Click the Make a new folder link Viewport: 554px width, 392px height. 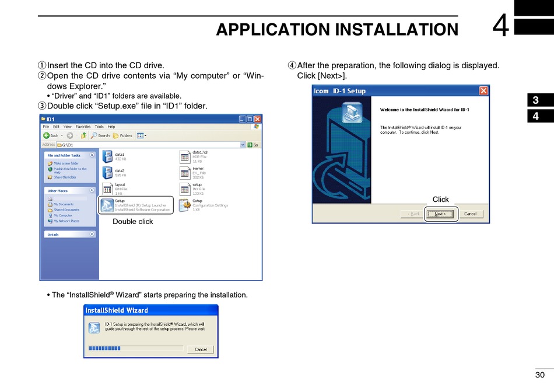coord(66,163)
